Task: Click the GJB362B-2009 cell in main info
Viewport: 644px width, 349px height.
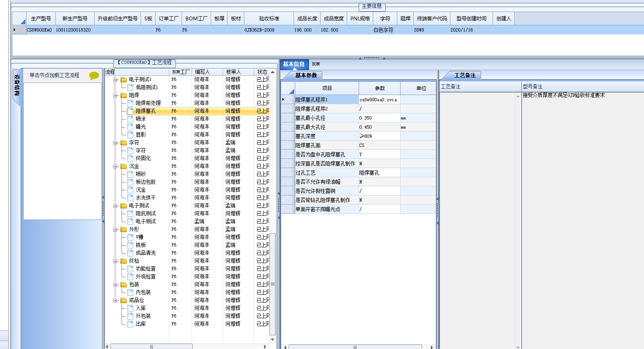Action: [x=269, y=30]
